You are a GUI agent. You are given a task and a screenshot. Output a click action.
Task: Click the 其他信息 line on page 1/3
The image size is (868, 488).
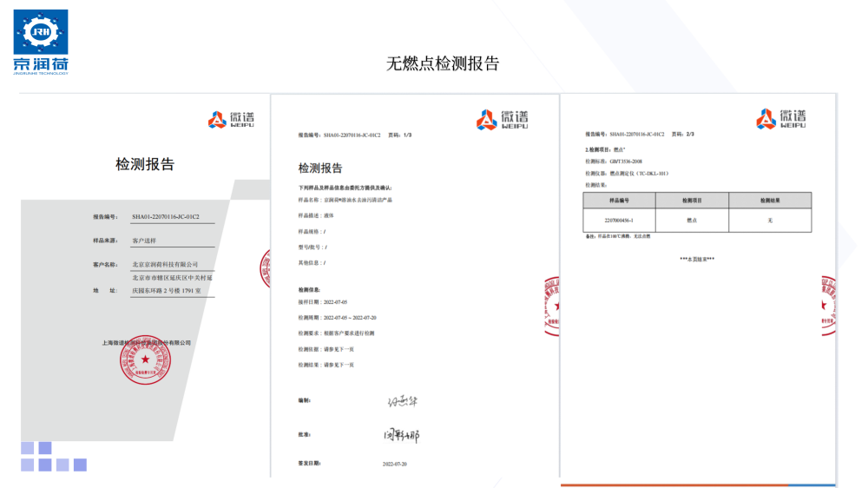[x=312, y=262]
